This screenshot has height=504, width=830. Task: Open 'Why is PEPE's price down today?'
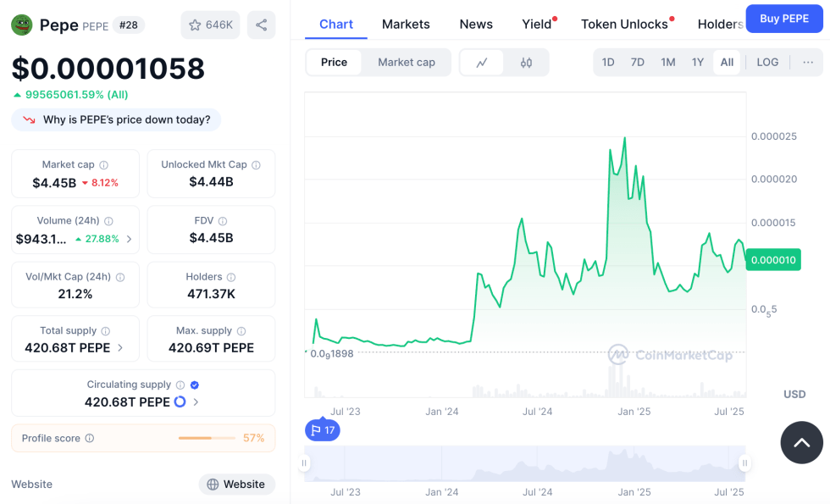pyautogui.click(x=117, y=120)
